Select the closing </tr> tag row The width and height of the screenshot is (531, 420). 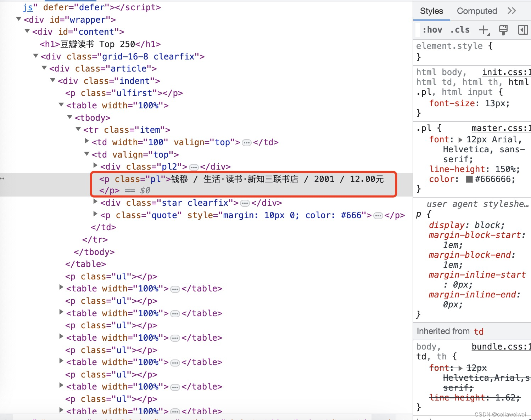click(x=95, y=240)
